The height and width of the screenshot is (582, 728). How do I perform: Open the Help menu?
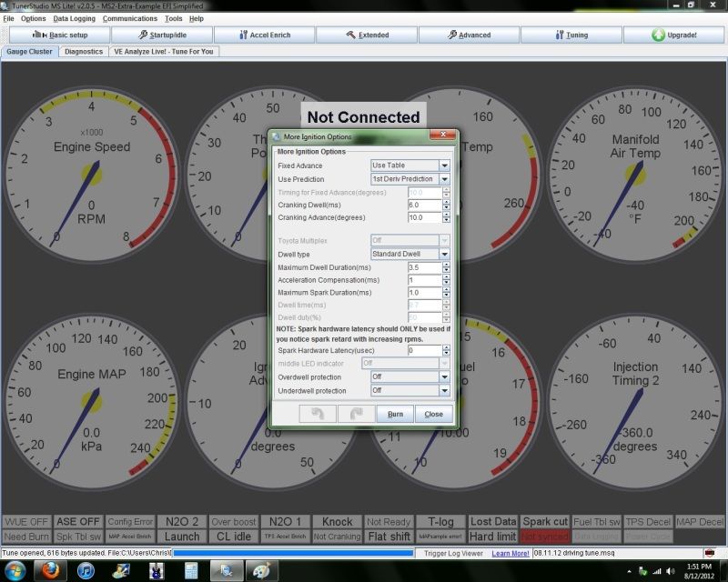pyautogui.click(x=197, y=18)
